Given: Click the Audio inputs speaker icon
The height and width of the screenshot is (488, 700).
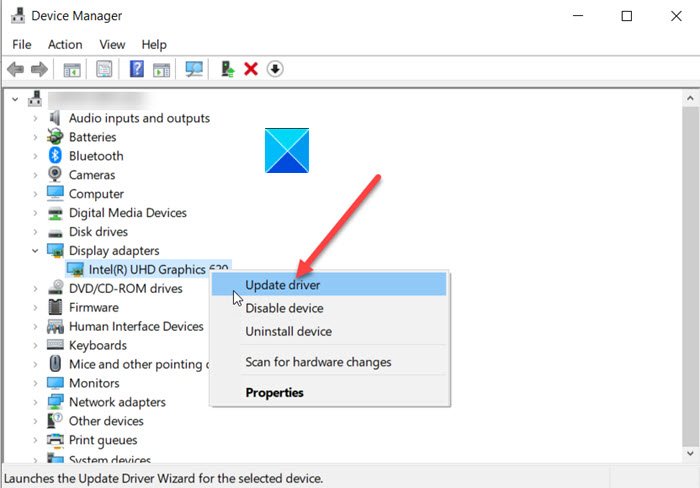Looking at the screenshot, I should coord(55,118).
